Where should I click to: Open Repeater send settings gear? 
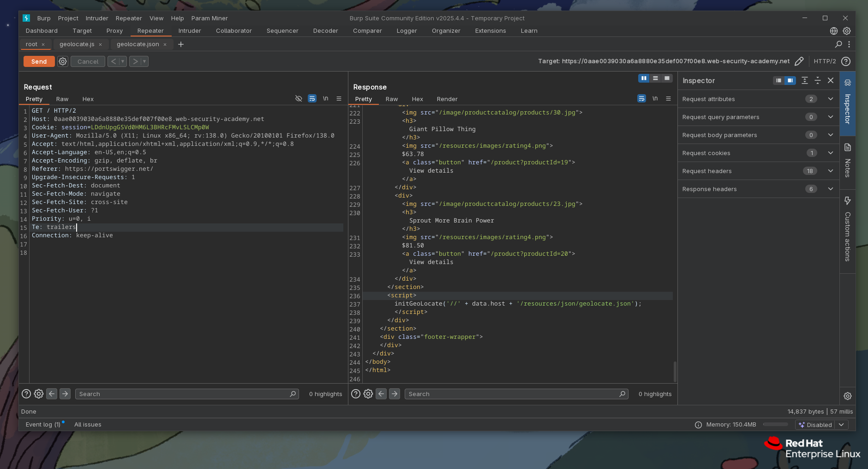click(63, 61)
